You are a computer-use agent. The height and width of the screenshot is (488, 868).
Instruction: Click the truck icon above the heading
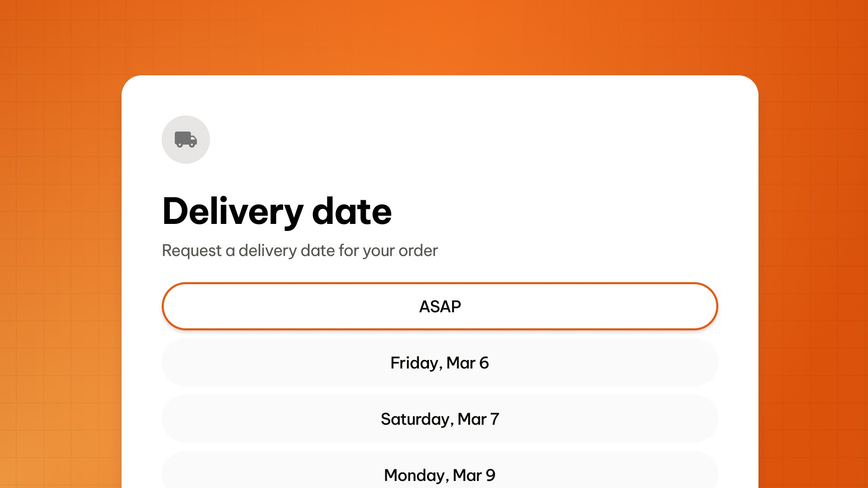tap(186, 140)
